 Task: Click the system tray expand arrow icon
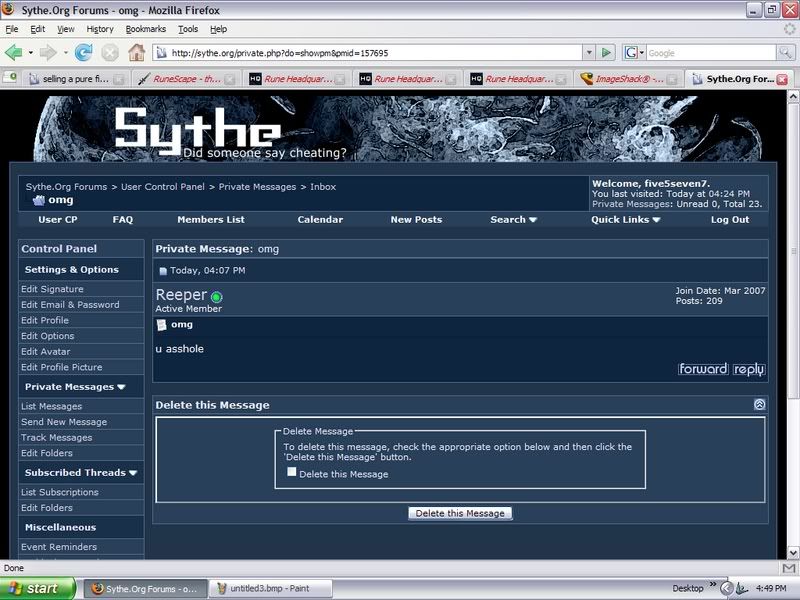[727, 588]
